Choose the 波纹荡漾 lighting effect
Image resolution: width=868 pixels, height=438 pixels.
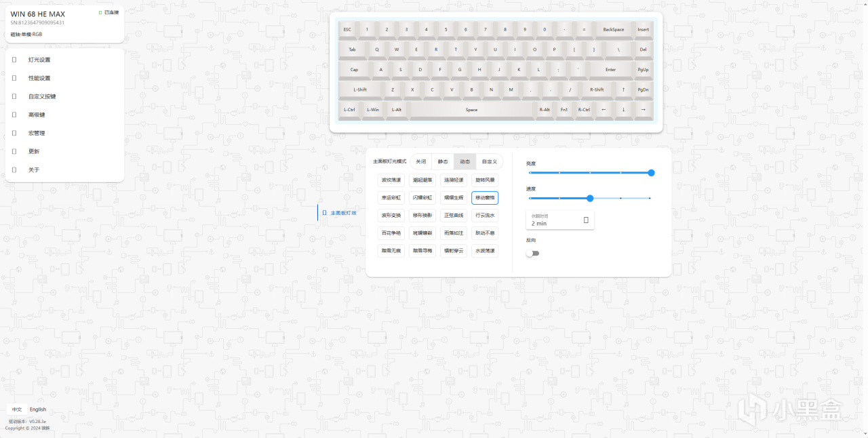click(x=391, y=180)
